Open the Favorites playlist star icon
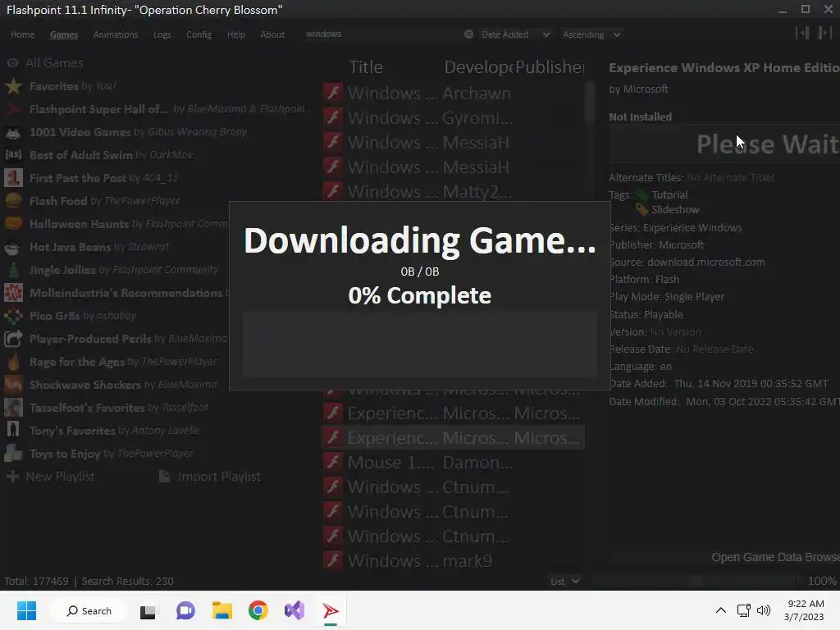This screenshot has height=630, width=840. [x=13, y=86]
